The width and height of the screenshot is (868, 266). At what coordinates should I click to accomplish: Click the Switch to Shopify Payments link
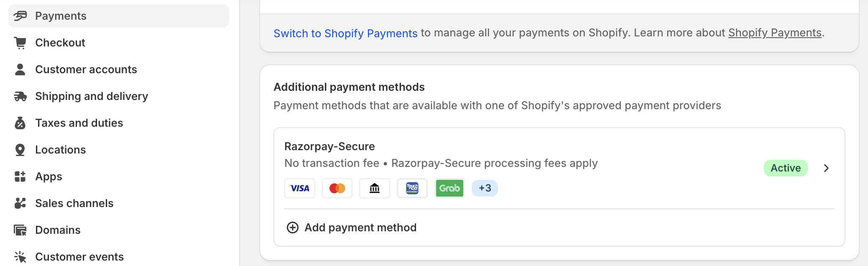[x=345, y=33]
